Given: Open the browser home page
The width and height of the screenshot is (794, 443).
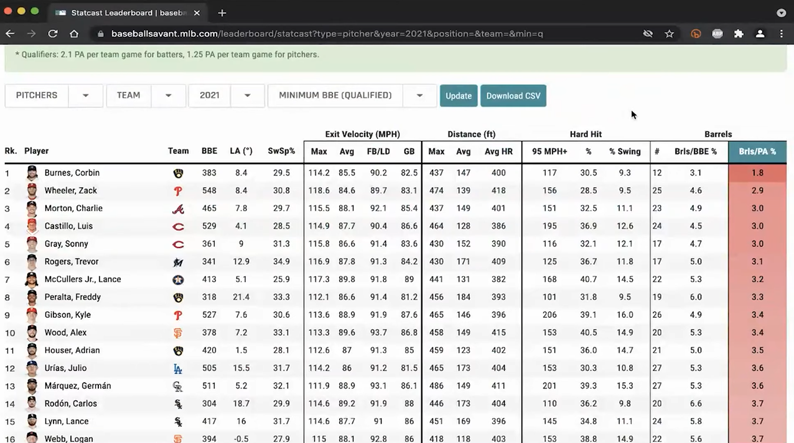Looking at the screenshot, I should tap(74, 34).
